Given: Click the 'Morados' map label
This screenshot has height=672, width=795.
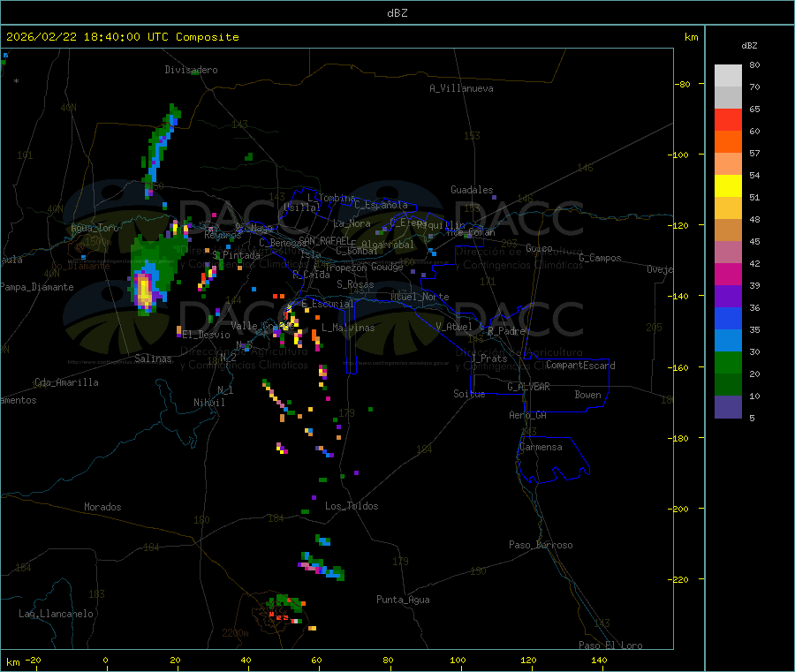Looking at the screenshot, I should click(102, 507).
